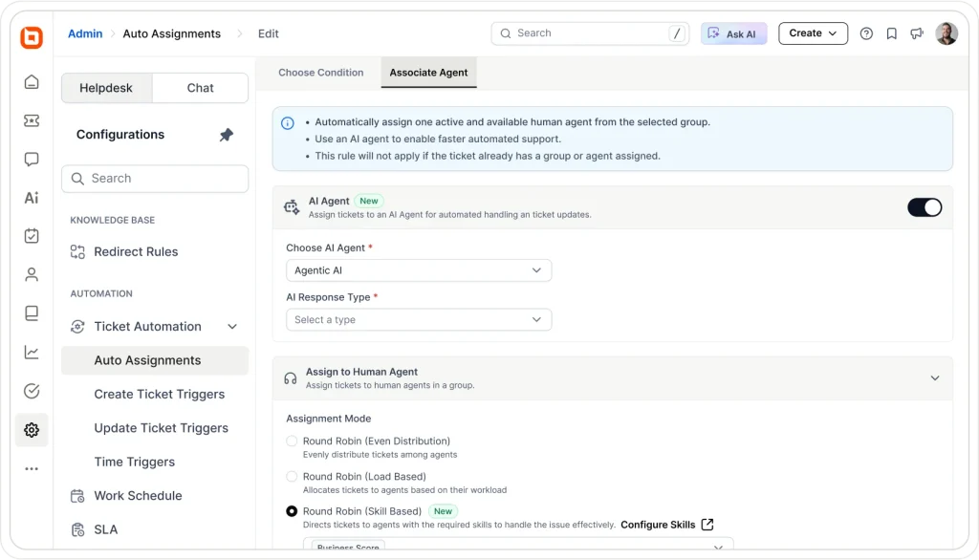The height and width of the screenshot is (560, 979).
Task: Click the AUTOMATION section heading
Action: [101, 293]
